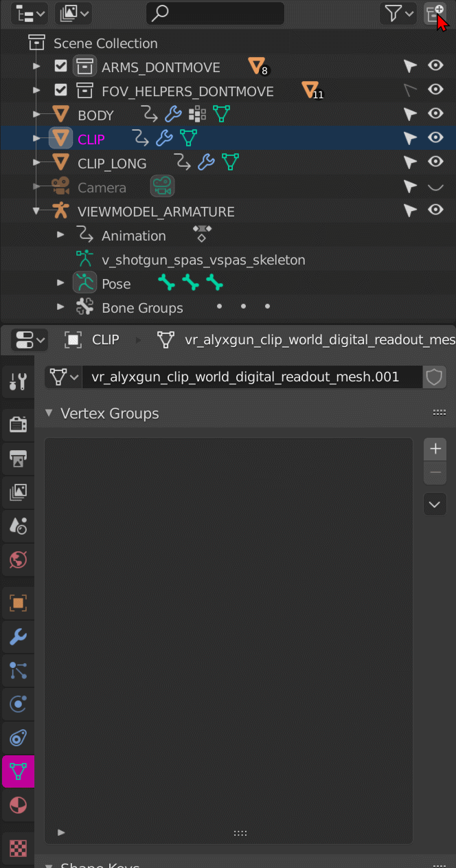Select the CLIP_LONG object
Image resolution: width=456 pixels, height=868 pixels.
112,164
